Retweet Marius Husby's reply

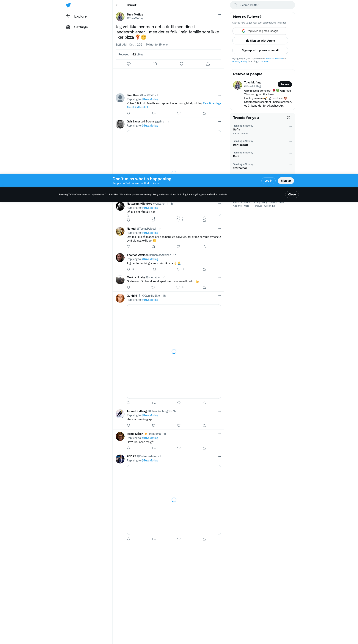tap(153, 287)
